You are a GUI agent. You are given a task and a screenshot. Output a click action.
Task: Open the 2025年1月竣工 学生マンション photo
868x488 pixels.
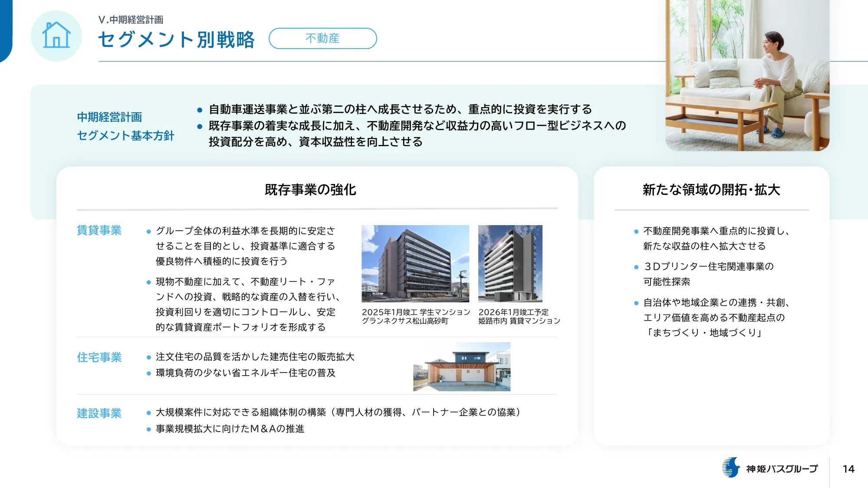[x=415, y=263]
